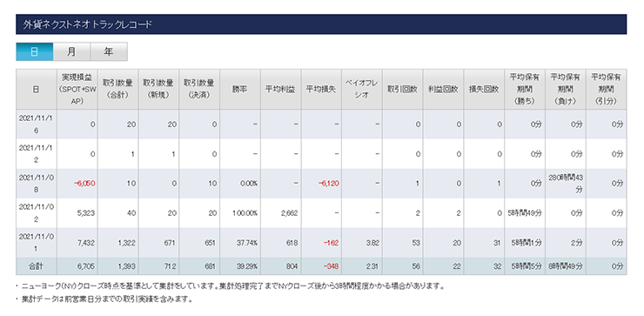Select the 2021/11/12 date cell
This screenshot has height=316, width=644.
click(37, 154)
